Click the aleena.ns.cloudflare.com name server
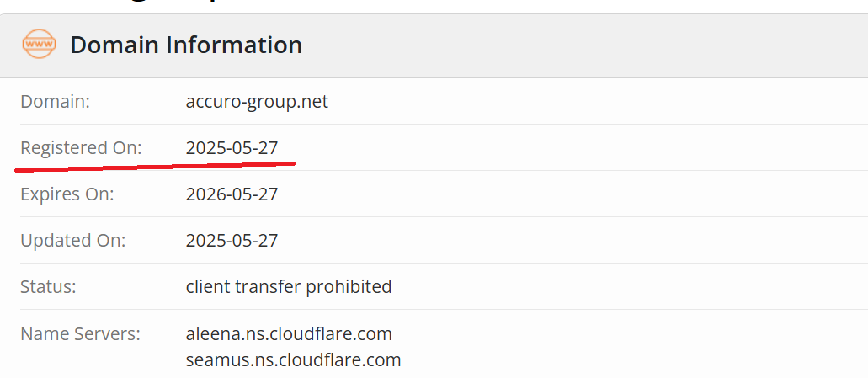Screen dimensions: 868x378 (x=289, y=334)
